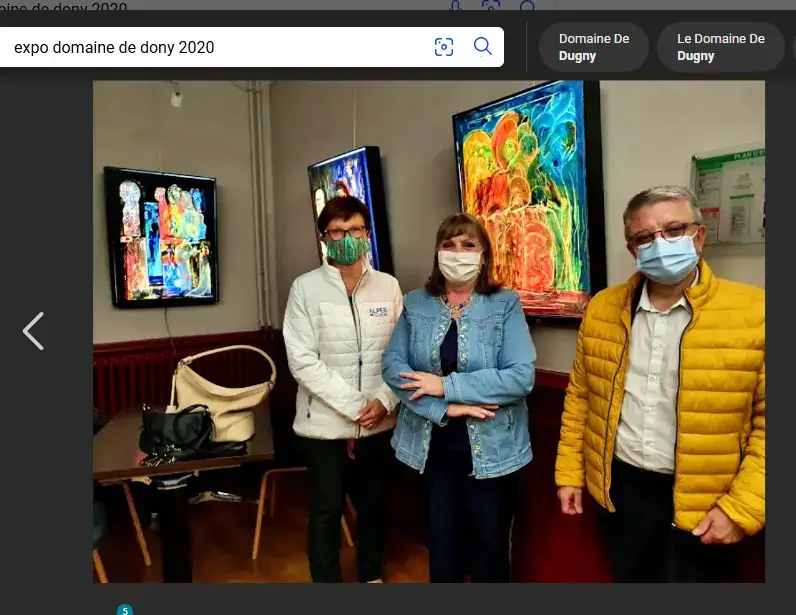Select the 'Domaine De Dugny' suggestion chip
The image size is (796, 615).
point(593,47)
